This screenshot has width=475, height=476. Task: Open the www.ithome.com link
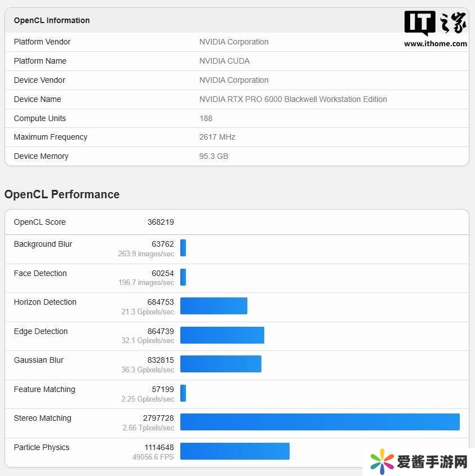(435, 44)
